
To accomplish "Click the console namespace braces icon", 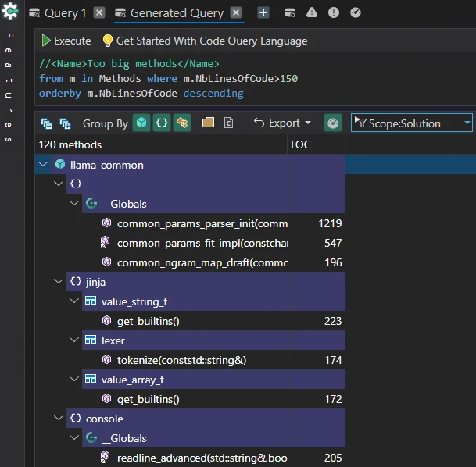I will [76, 418].
